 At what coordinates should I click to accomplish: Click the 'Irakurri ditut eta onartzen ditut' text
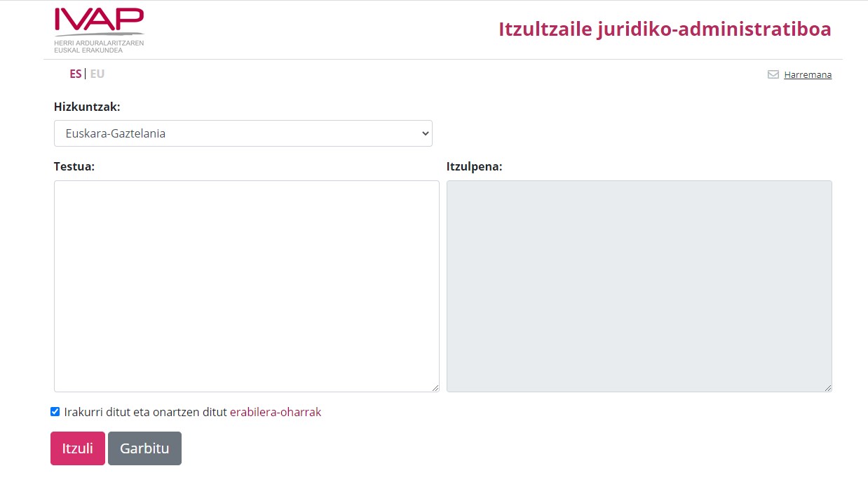146,413
